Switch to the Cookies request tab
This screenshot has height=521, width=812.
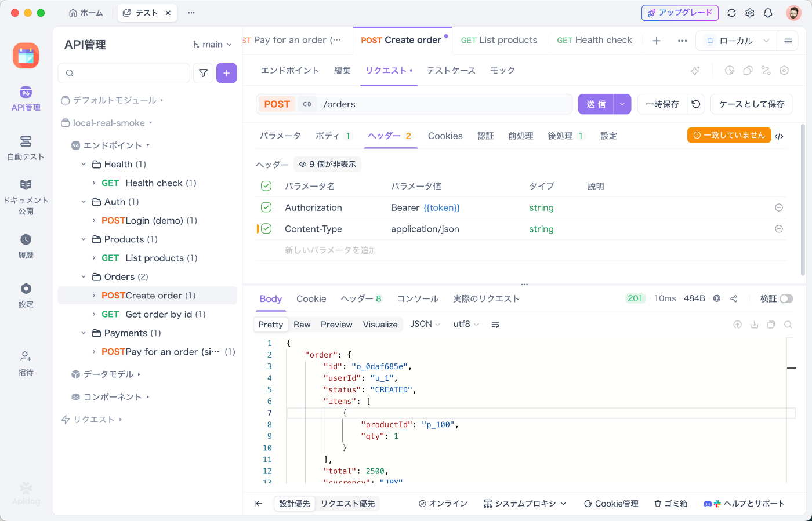tap(445, 136)
